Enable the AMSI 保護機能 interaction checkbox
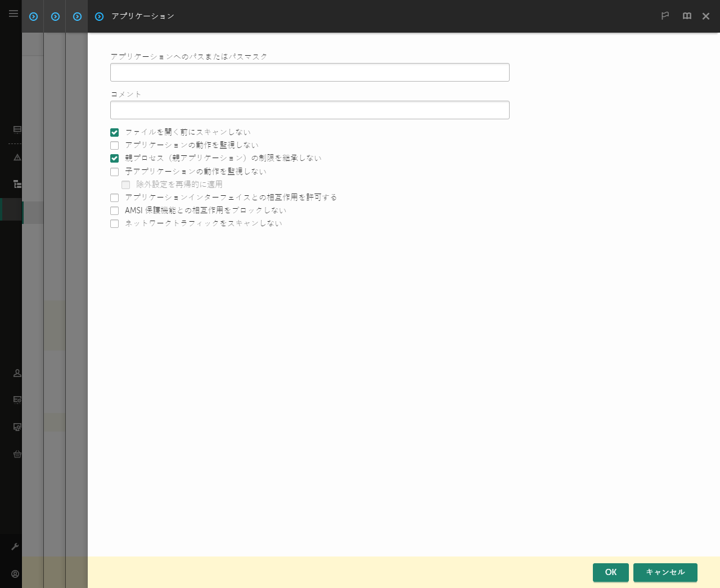The height and width of the screenshot is (588, 720). [114, 210]
